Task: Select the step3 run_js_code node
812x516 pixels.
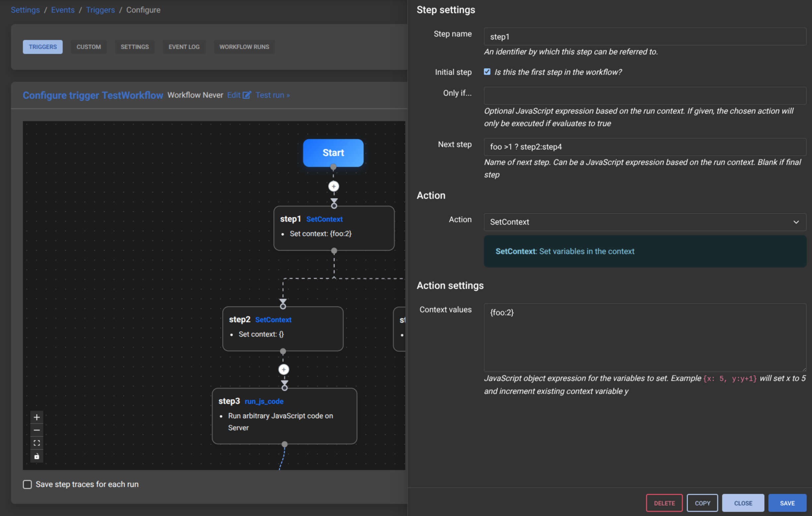Action: point(284,416)
